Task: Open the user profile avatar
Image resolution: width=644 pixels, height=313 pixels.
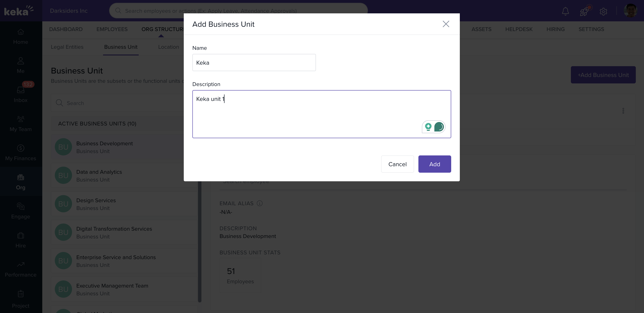Action: [630, 11]
